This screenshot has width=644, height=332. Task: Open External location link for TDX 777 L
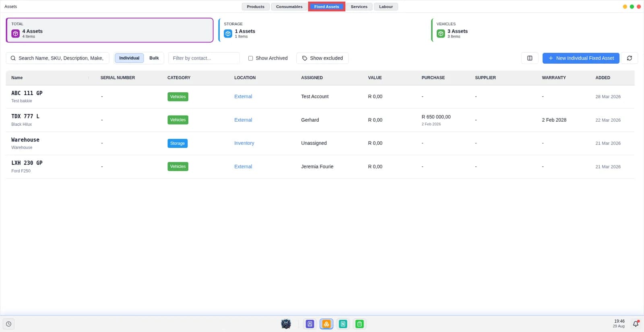pyautogui.click(x=243, y=120)
